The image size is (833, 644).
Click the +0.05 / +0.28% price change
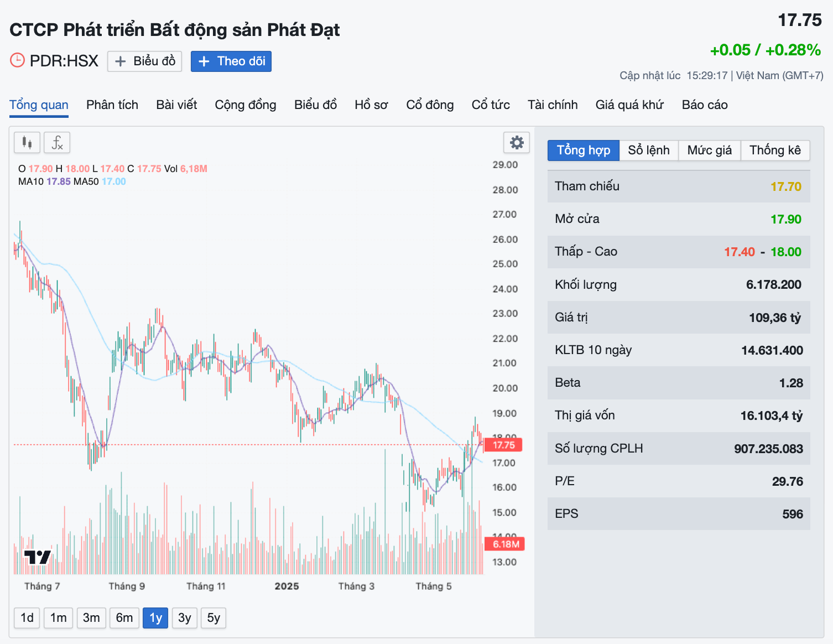(x=766, y=50)
